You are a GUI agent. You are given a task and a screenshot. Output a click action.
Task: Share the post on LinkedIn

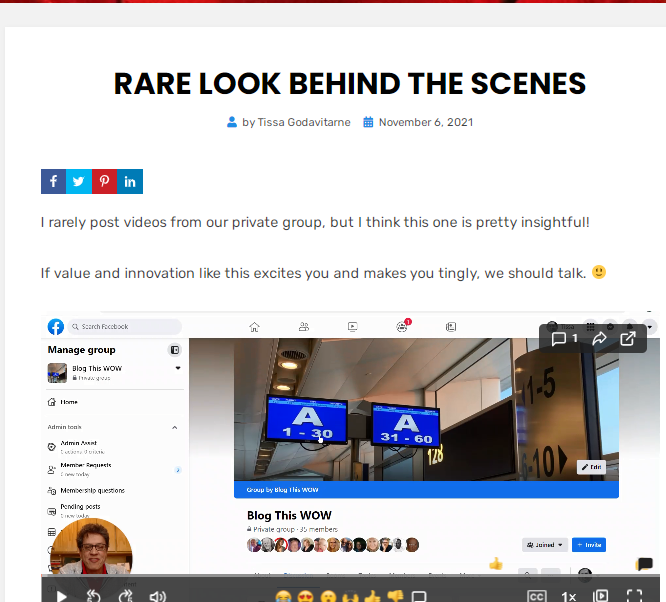(x=130, y=181)
